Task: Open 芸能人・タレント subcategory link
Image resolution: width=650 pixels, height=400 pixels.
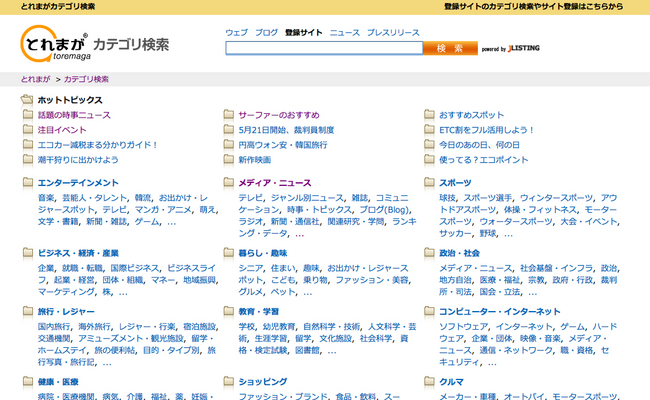Action: coord(95,198)
